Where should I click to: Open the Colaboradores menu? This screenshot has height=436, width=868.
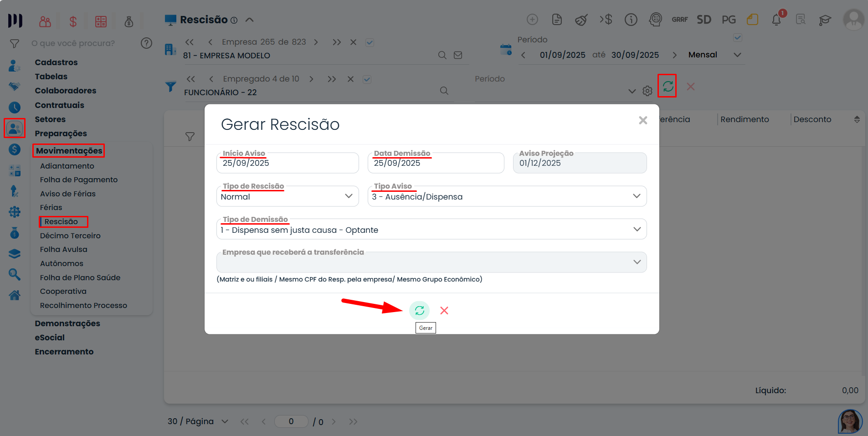66,91
